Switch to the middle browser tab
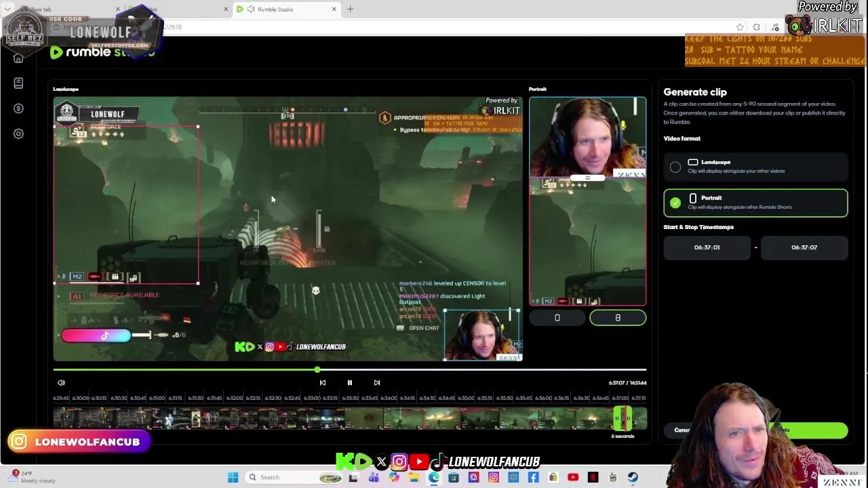The width and height of the screenshot is (868, 488). coord(180,9)
